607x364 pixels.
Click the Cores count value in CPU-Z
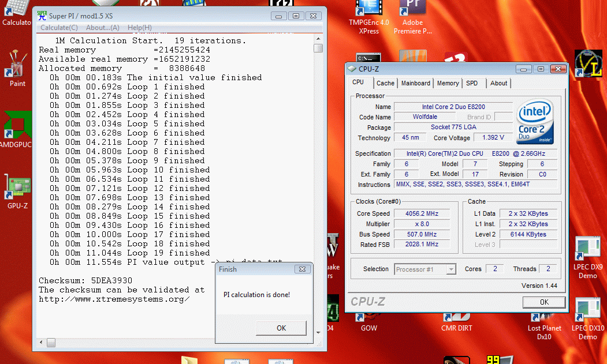click(495, 269)
